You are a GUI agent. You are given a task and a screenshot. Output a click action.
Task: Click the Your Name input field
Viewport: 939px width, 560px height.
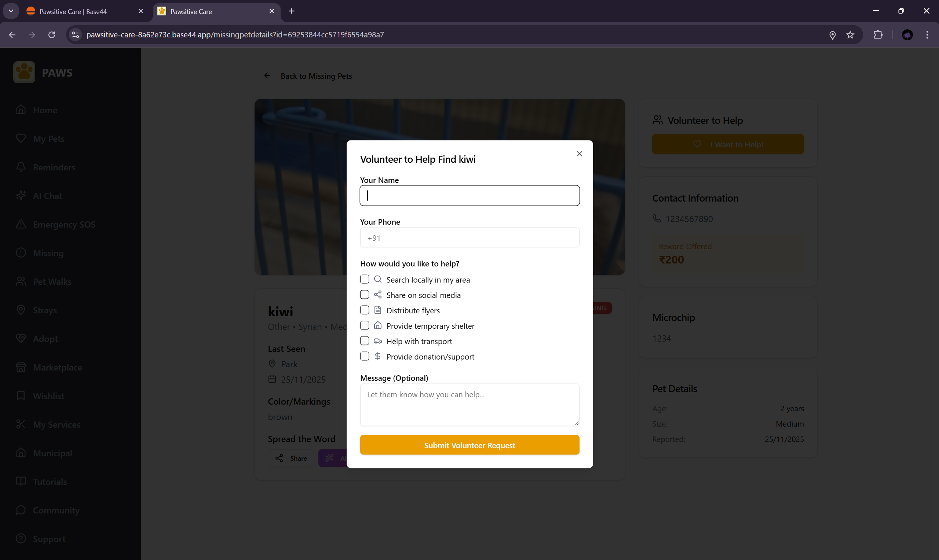(x=469, y=195)
